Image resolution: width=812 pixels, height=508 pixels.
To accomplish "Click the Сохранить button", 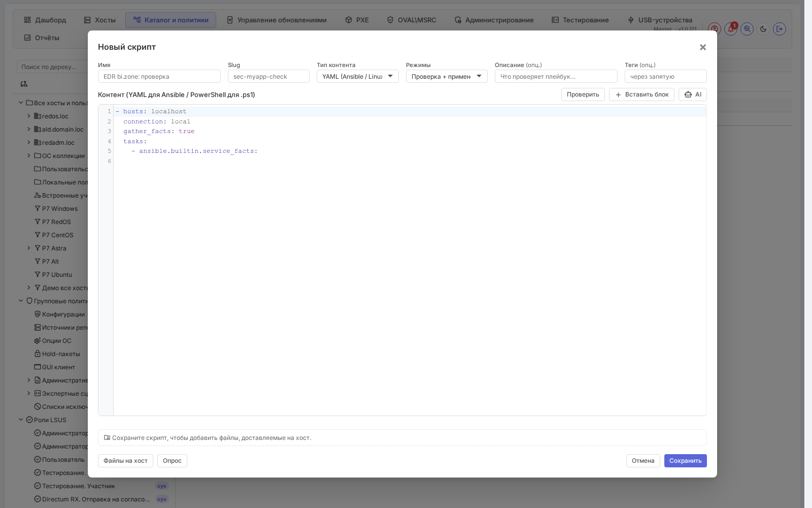I will (x=685, y=461).
